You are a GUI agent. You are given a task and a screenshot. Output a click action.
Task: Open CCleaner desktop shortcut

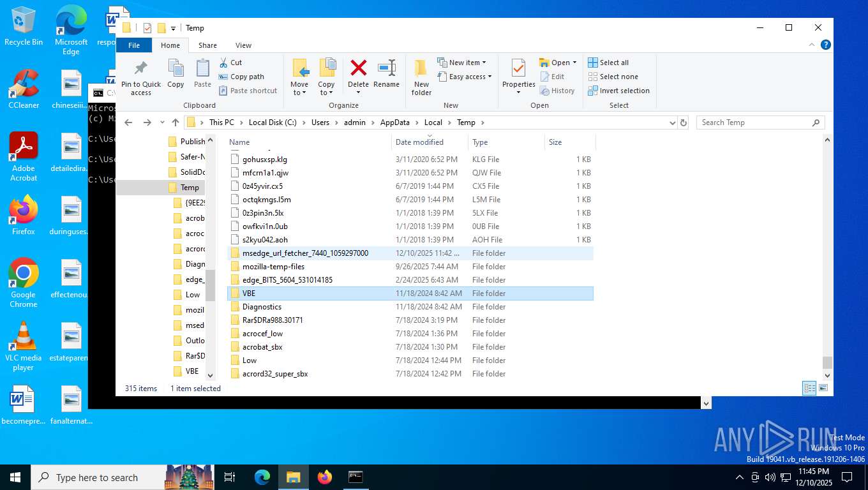(24, 89)
